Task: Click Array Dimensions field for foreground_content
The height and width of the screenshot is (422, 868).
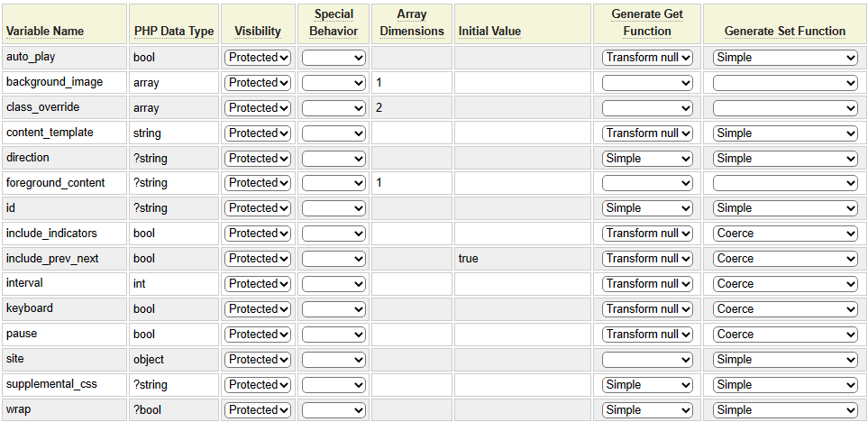Action: (x=412, y=183)
